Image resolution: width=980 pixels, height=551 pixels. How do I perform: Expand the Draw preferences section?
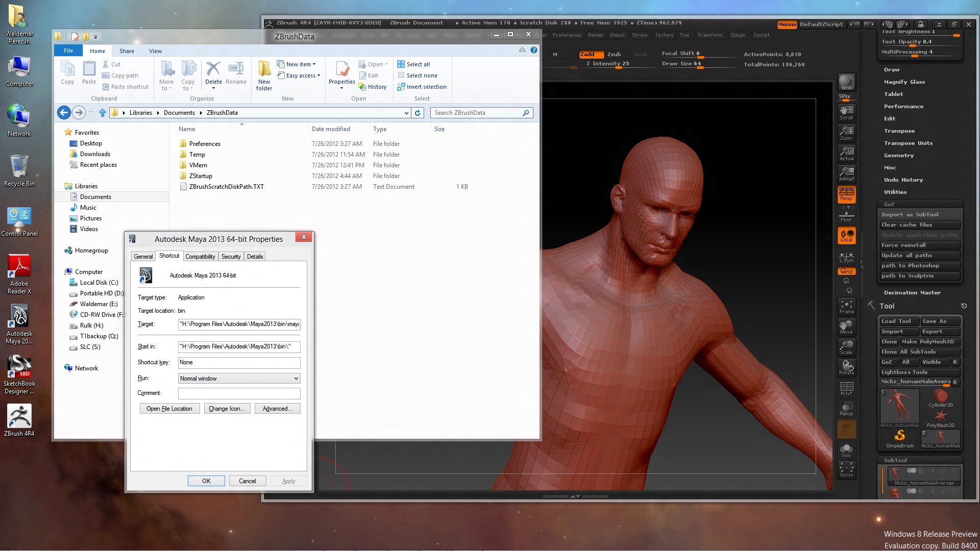tap(892, 70)
